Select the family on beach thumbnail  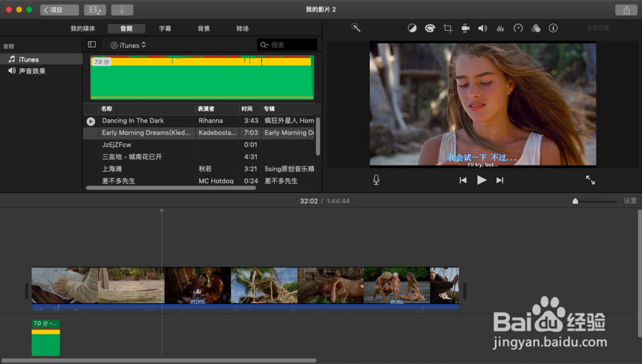pos(397,286)
